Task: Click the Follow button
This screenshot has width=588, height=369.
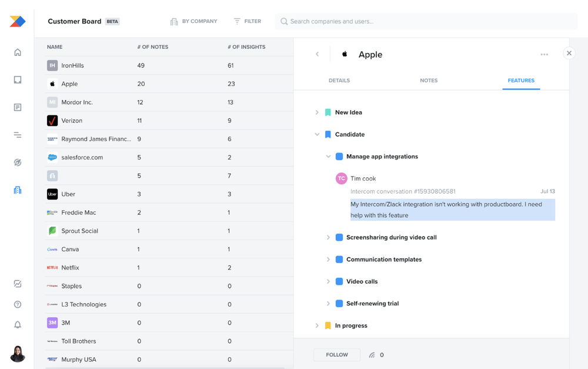Action: click(x=337, y=355)
